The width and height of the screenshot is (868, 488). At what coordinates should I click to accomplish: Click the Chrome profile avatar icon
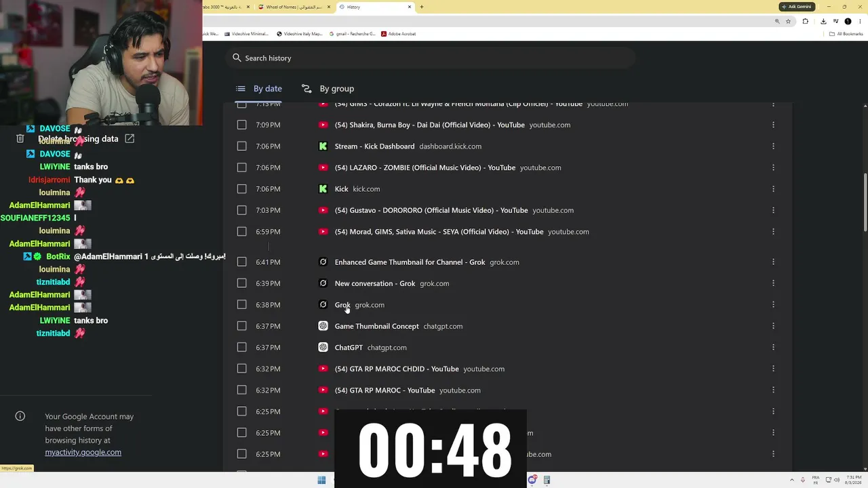point(848,21)
